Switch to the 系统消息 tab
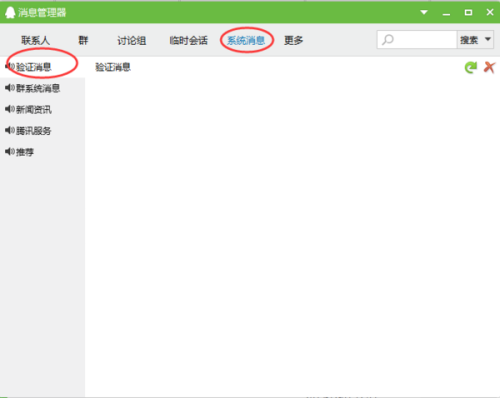Image resolution: width=500 pixels, height=398 pixels. tap(246, 41)
